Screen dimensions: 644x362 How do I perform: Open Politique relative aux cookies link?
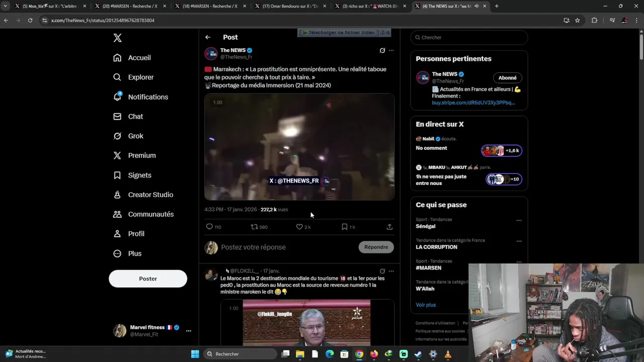pyautogui.click(x=440, y=331)
